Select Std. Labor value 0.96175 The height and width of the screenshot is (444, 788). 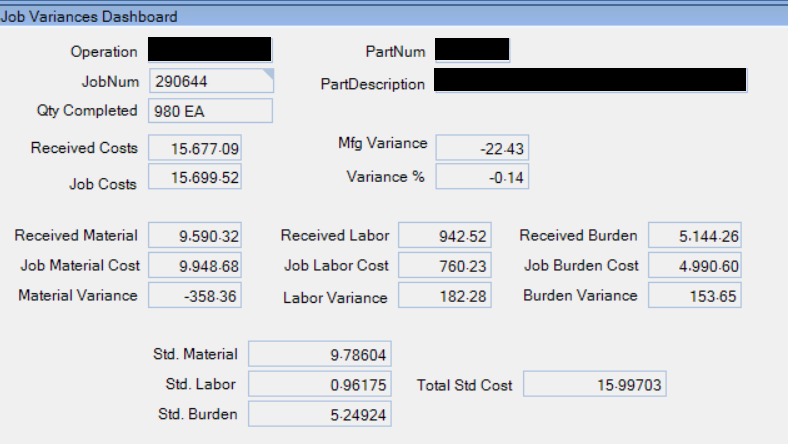(x=320, y=384)
